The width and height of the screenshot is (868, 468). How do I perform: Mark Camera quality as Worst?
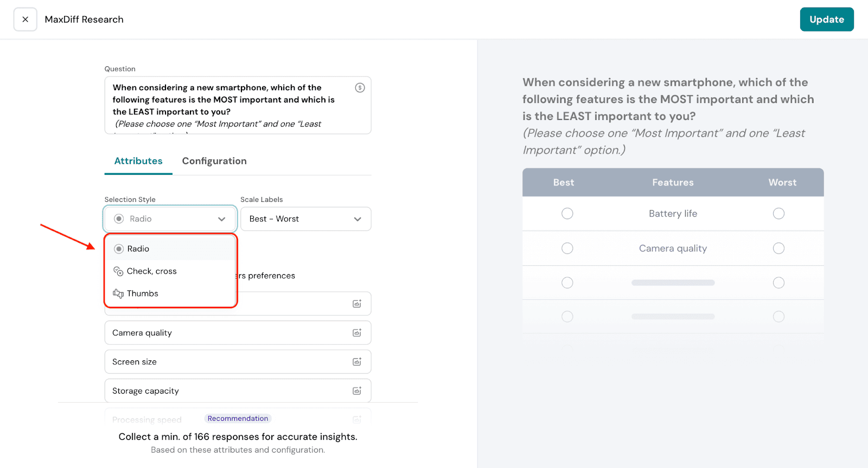pos(778,248)
